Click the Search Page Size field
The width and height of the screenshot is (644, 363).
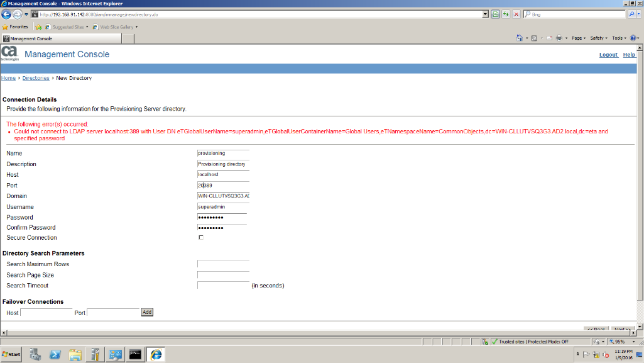tap(223, 275)
